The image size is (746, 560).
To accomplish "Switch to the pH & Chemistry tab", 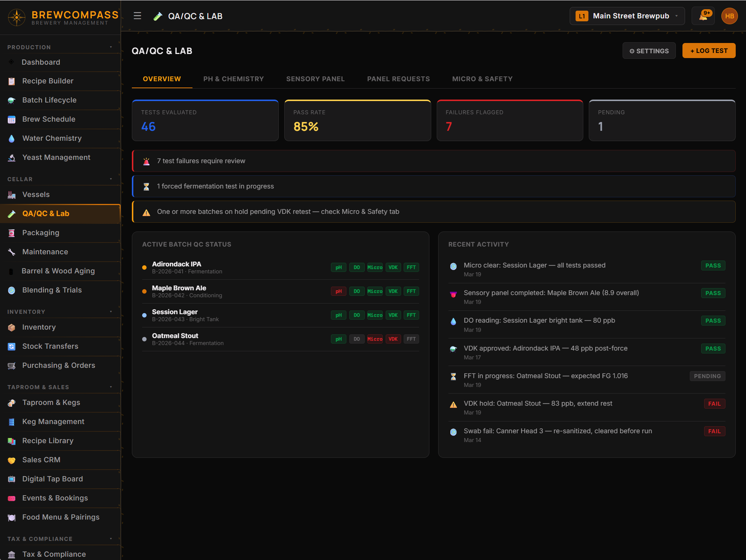I will point(234,79).
